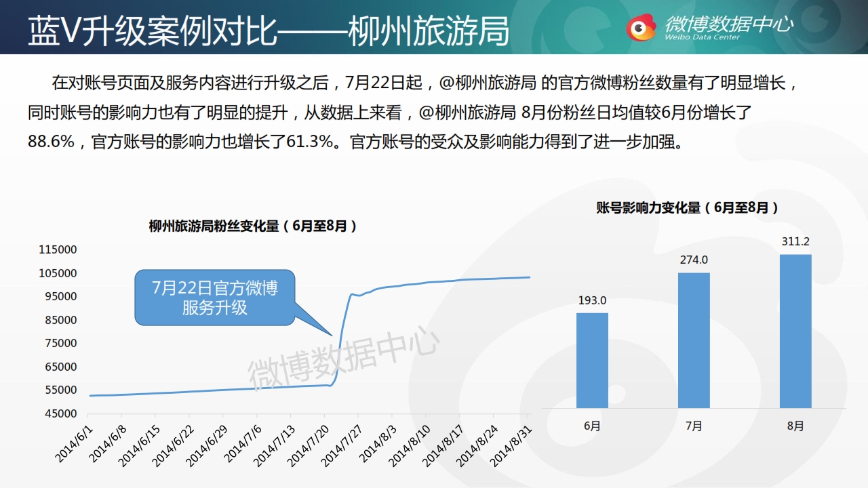The image size is (868, 488).
Task: Click the 88.6% figure in the paragraph
Action: [x=52, y=142]
